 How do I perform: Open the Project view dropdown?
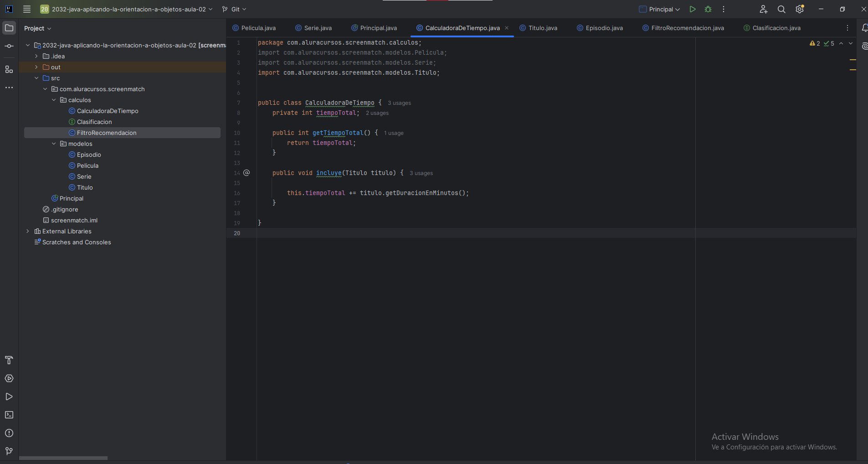37,28
